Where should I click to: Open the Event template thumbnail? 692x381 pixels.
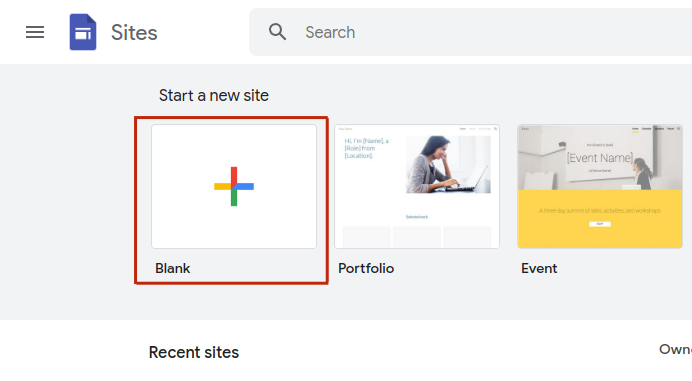pyautogui.click(x=600, y=186)
